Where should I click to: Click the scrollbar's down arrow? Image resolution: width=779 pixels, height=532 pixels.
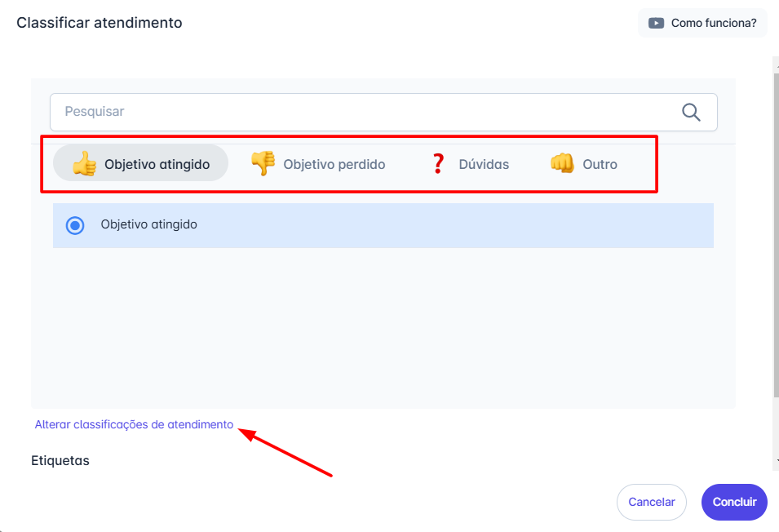pos(776,462)
